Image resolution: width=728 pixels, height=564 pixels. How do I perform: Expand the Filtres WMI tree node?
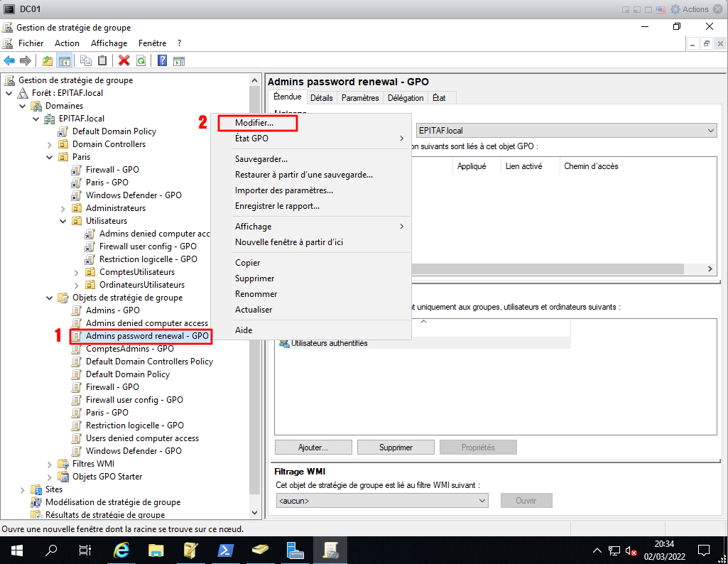50,464
